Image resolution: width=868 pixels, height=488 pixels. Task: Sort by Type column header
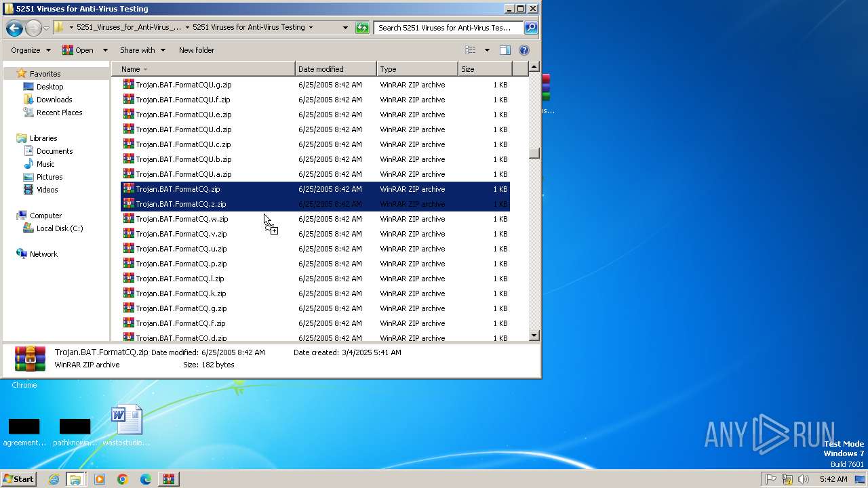point(417,69)
